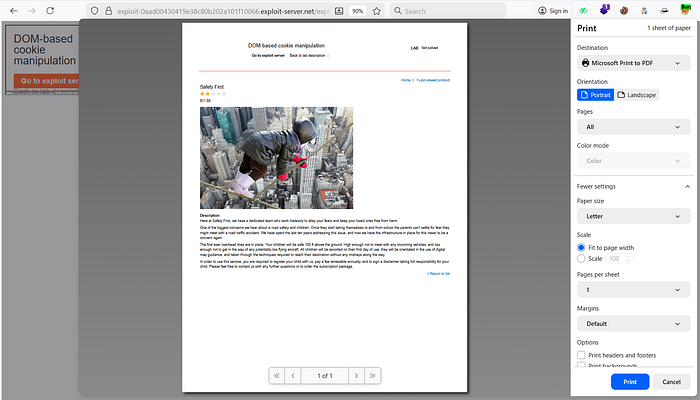Select Landscape orientation

pyautogui.click(x=637, y=95)
